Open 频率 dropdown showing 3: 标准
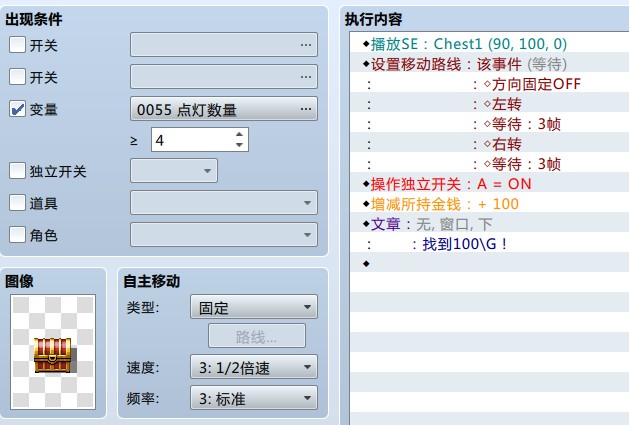Viewport: 629px width, 425px height. tap(254, 398)
